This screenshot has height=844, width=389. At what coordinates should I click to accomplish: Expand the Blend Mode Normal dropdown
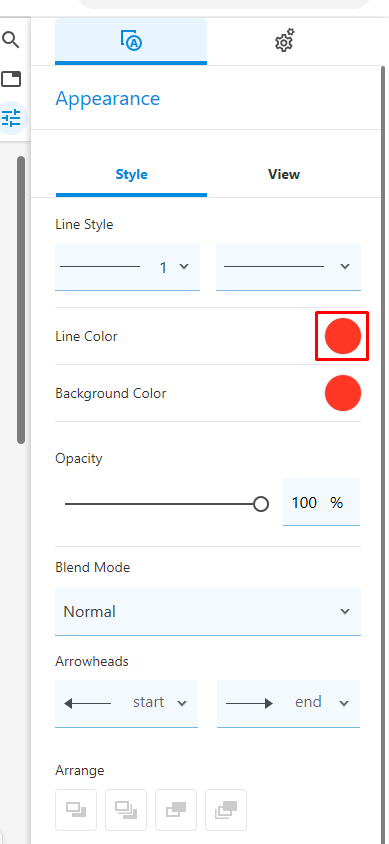208,611
